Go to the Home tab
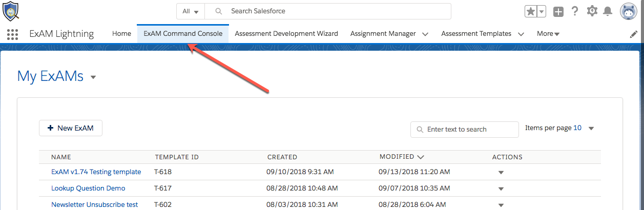The height and width of the screenshot is (210, 644). click(121, 34)
